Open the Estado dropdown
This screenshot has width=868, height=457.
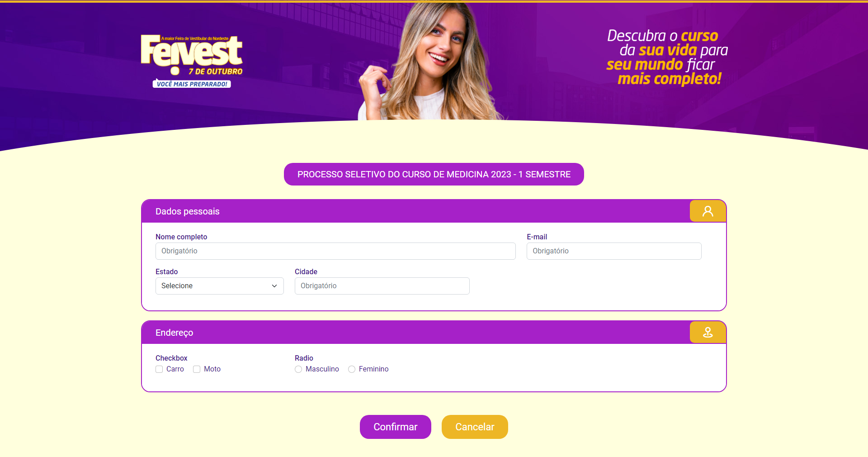click(220, 286)
